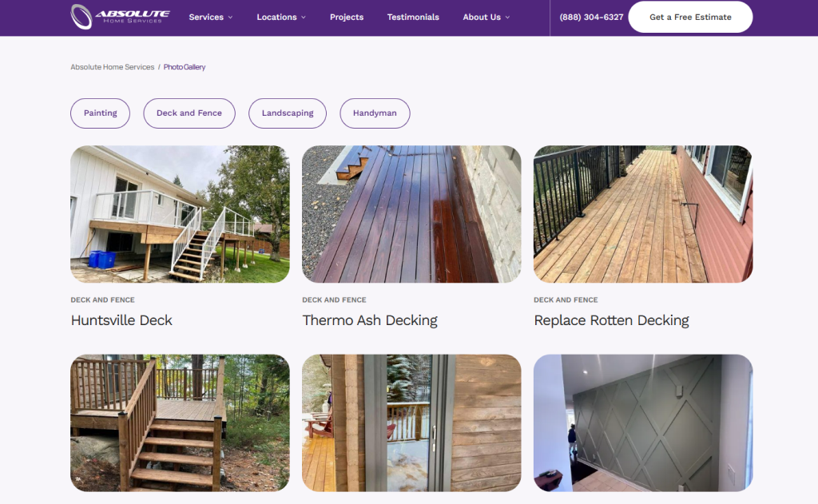Screen dimensions: 818x504
Task: Open the Huntsville Deck photo
Action: click(180, 214)
